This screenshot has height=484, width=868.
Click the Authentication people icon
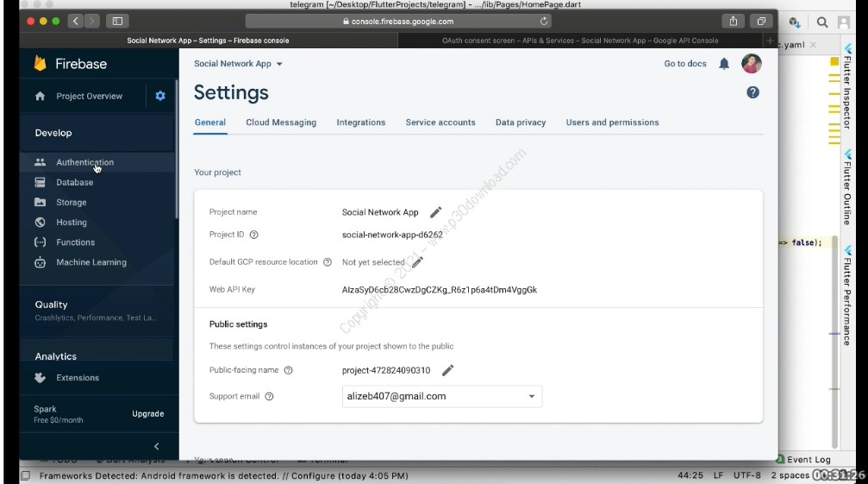coord(40,162)
